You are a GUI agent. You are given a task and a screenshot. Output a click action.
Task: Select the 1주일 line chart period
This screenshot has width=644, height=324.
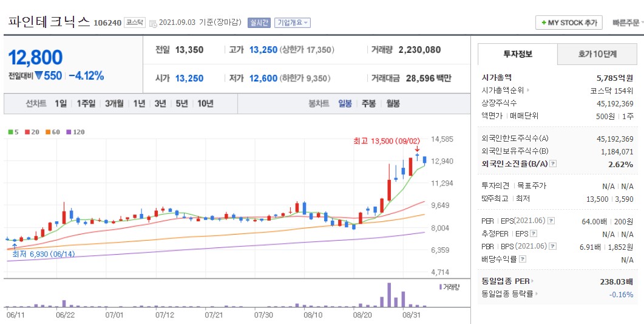tap(86, 103)
